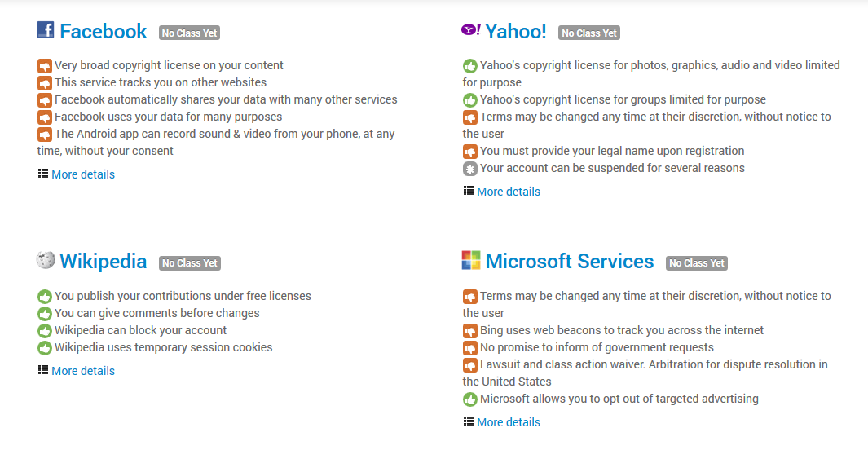Image resolution: width=868 pixels, height=450 pixels.
Task: Open More details under Wikipedia
Action: coord(83,371)
